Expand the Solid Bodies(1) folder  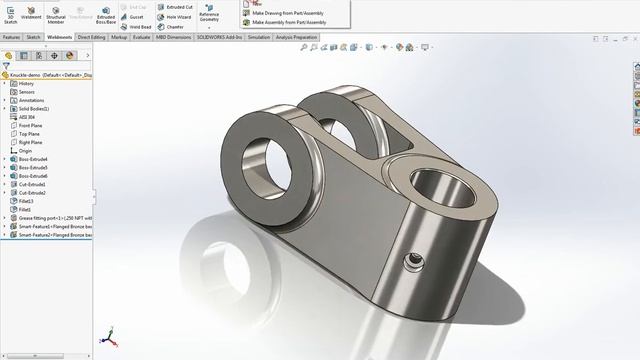pyautogui.click(x=5, y=109)
